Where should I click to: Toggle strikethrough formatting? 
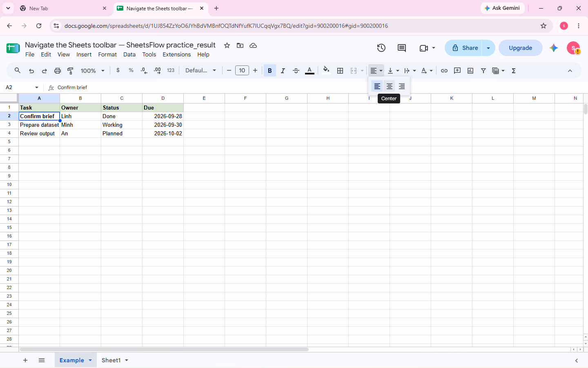pos(296,71)
